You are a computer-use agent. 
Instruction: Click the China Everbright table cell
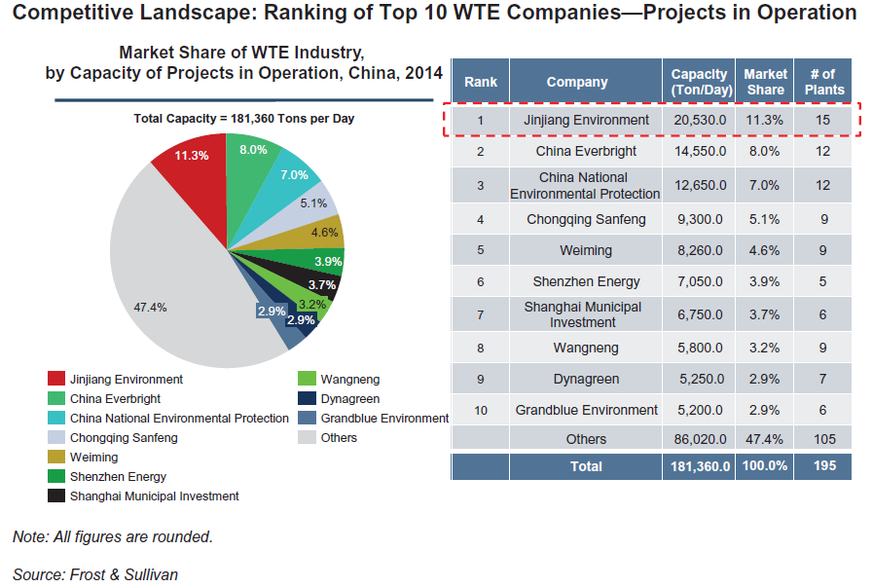(586, 151)
